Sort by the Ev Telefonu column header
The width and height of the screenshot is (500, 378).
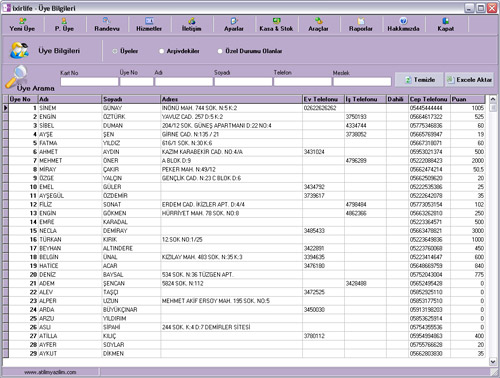point(323,99)
